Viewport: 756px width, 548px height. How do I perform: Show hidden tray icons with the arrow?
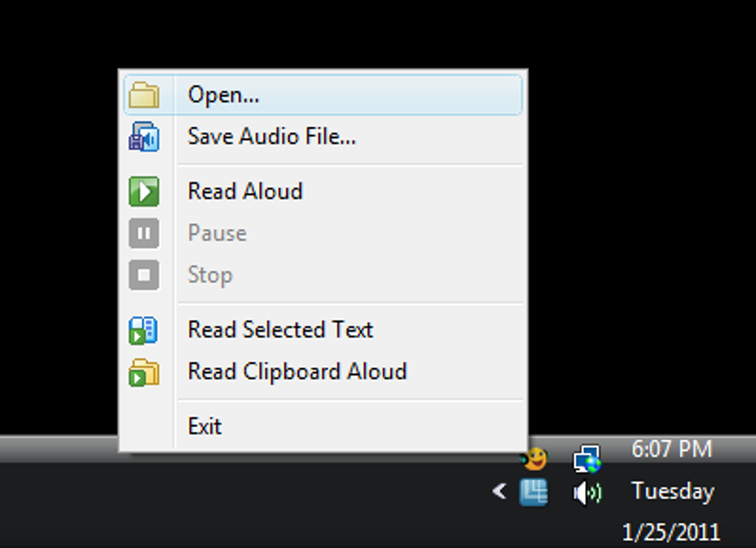(x=499, y=492)
